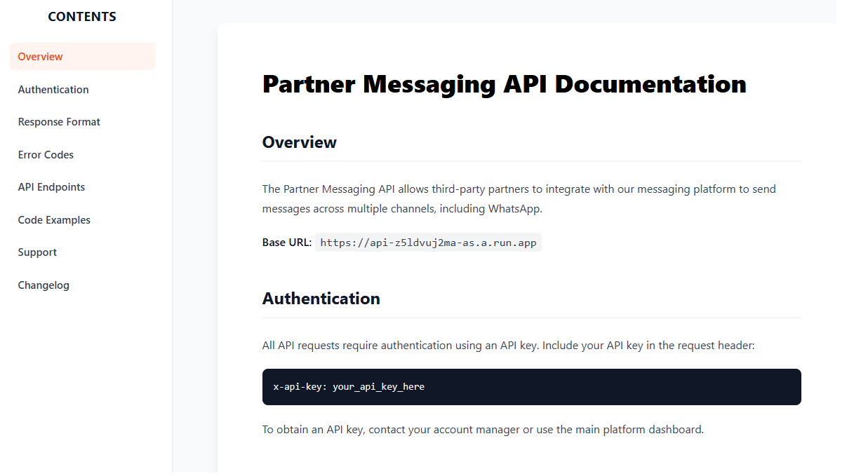
Task: Jump to the Error Codes section
Action: [x=46, y=155]
